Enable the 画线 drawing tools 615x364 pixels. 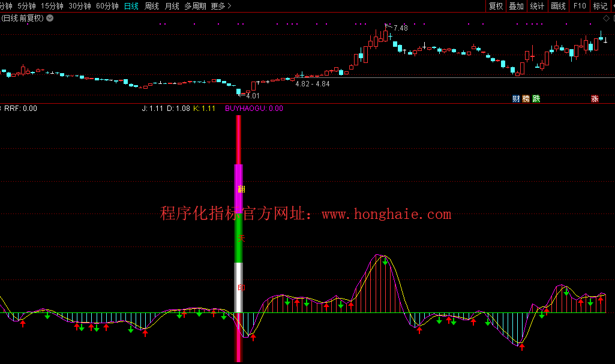(558, 6)
